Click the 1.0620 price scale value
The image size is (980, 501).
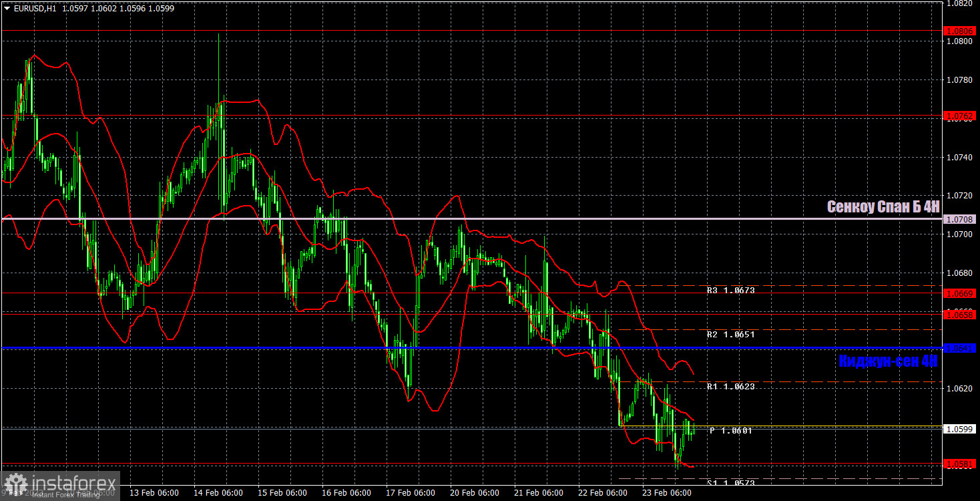point(960,389)
